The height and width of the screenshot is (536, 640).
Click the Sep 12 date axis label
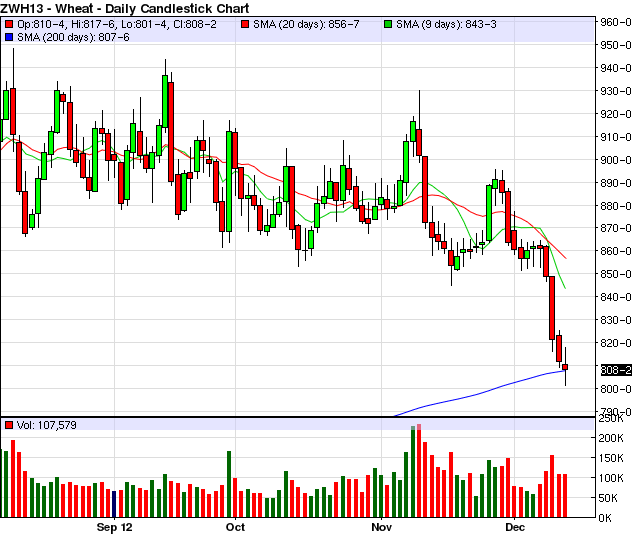pyautogui.click(x=115, y=527)
